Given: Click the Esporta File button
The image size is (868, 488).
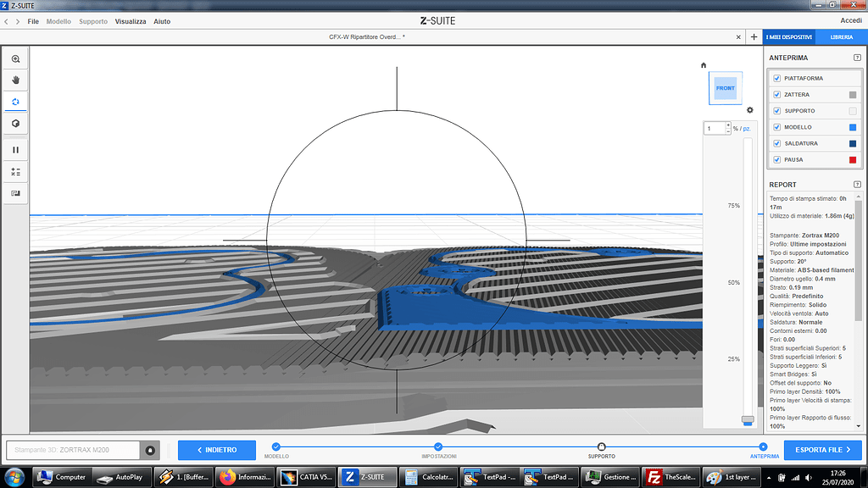Looking at the screenshot, I should coord(822,451).
